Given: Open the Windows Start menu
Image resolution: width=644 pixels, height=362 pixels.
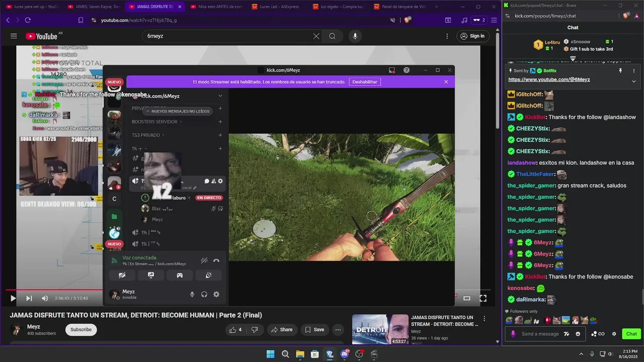Looking at the screenshot, I should point(270,354).
